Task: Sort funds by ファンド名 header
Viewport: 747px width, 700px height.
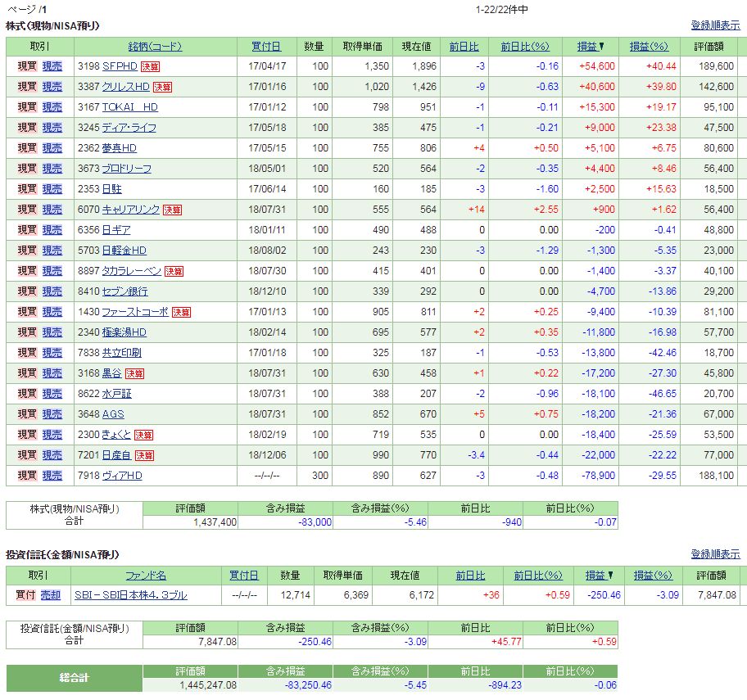Action: (146, 576)
